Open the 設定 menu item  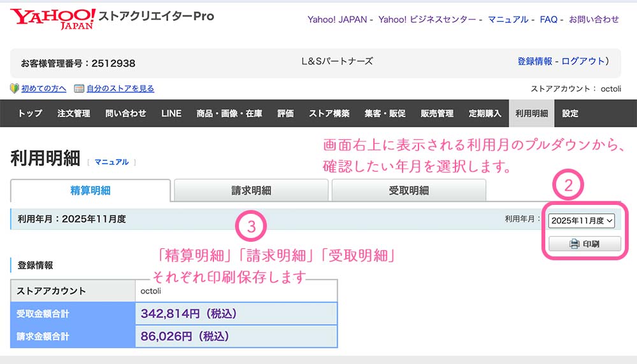570,113
